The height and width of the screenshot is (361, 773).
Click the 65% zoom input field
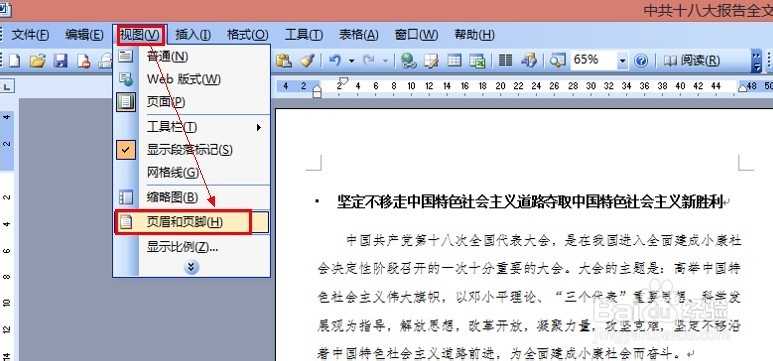pyautogui.click(x=594, y=61)
